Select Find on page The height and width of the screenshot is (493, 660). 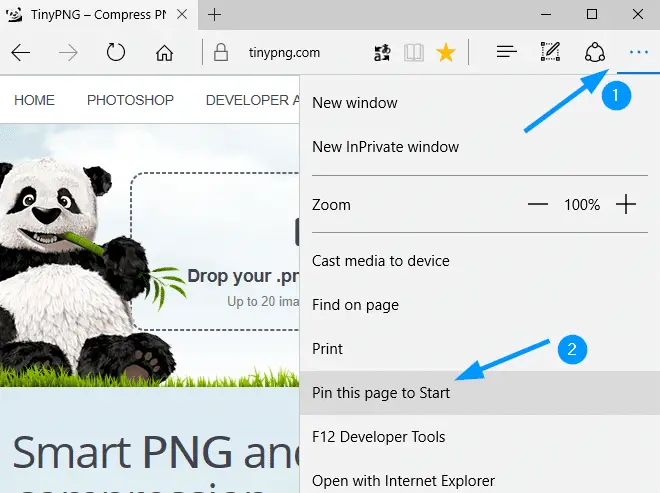[479, 305]
